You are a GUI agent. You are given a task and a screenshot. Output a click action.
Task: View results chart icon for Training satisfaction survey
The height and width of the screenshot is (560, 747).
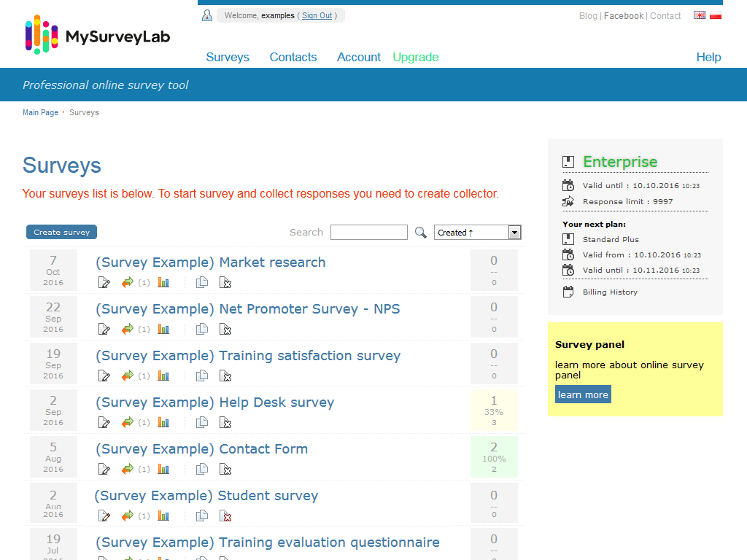[163, 376]
